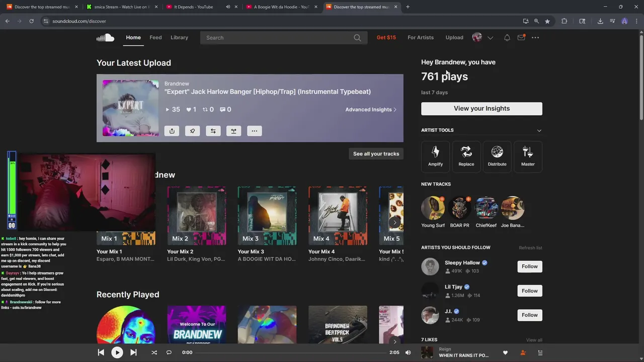Like the playing track with heart icon
The height and width of the screenshot is (362, 644).
[505, 353]
